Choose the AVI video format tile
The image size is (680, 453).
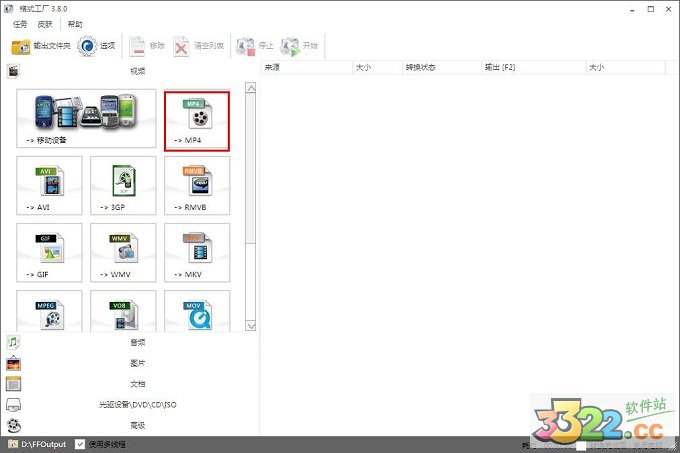point(50,186)
